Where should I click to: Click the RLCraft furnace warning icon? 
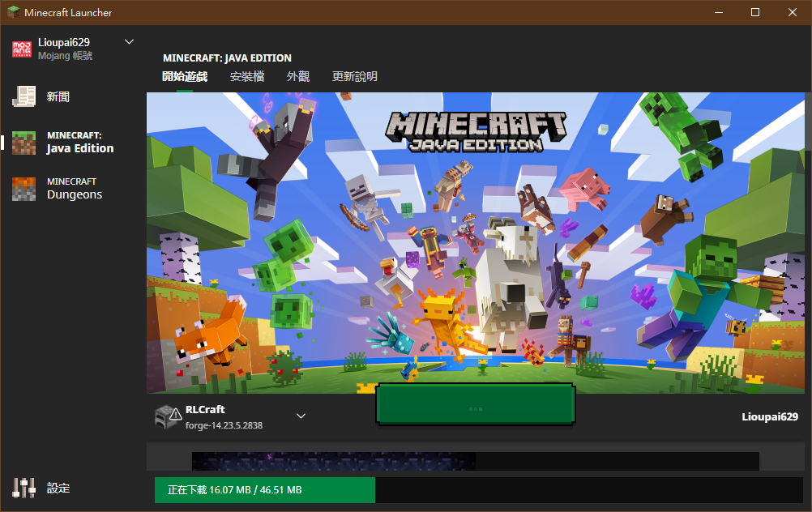(x=168, y=416)
